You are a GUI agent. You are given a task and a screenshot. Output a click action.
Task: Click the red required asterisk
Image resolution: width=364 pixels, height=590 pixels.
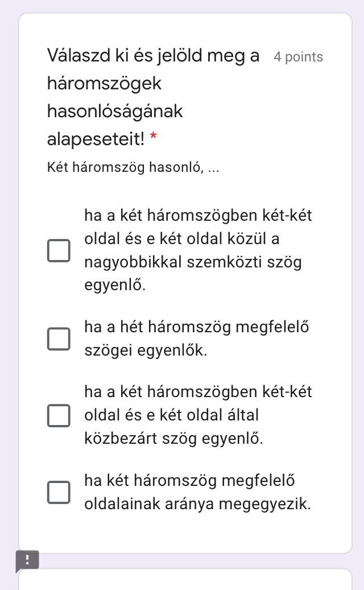click(x=153, y=137)
